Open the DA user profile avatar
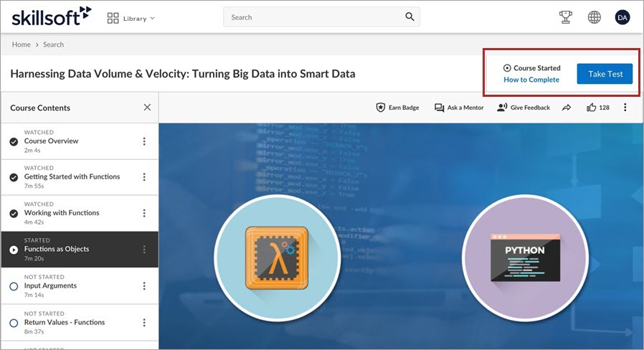 [x=622, y=17]
